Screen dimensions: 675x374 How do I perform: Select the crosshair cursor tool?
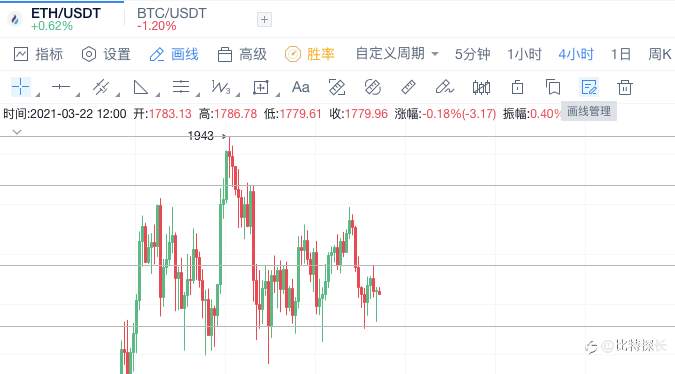[x=21, y=87]
